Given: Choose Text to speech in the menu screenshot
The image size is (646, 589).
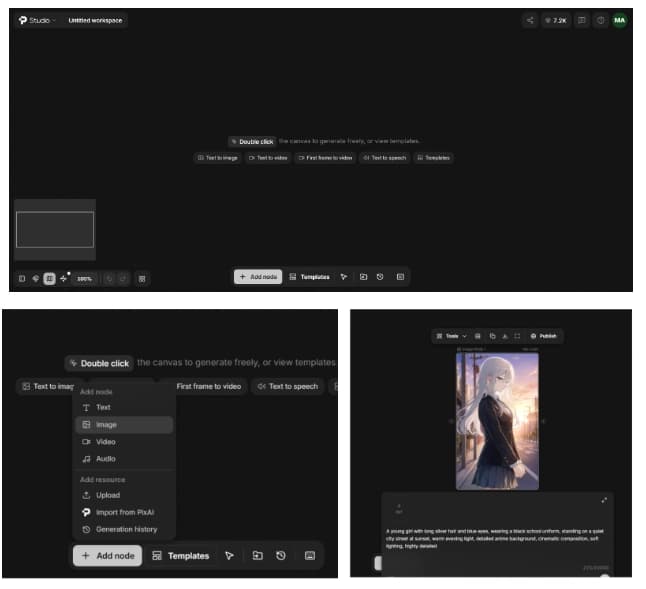Looking at the screenshot, I should click(x=288, y=386).
